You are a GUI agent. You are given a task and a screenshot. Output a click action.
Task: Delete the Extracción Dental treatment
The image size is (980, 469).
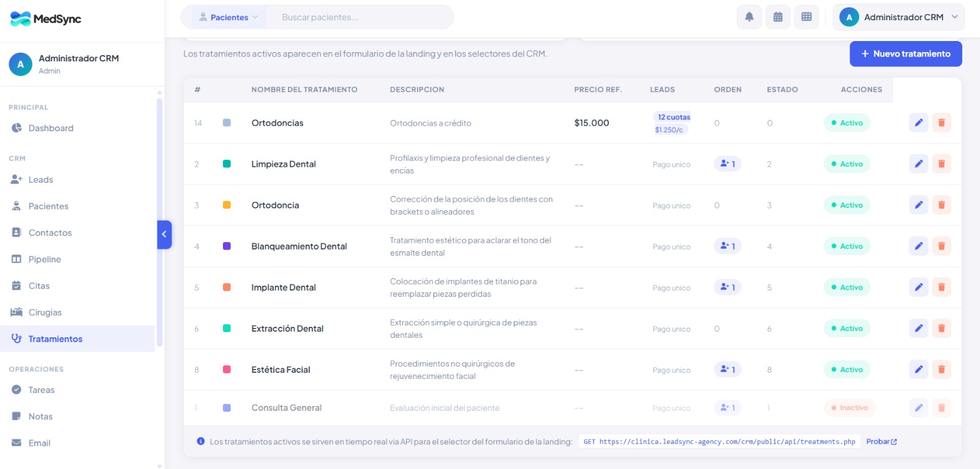pos(941,328)
